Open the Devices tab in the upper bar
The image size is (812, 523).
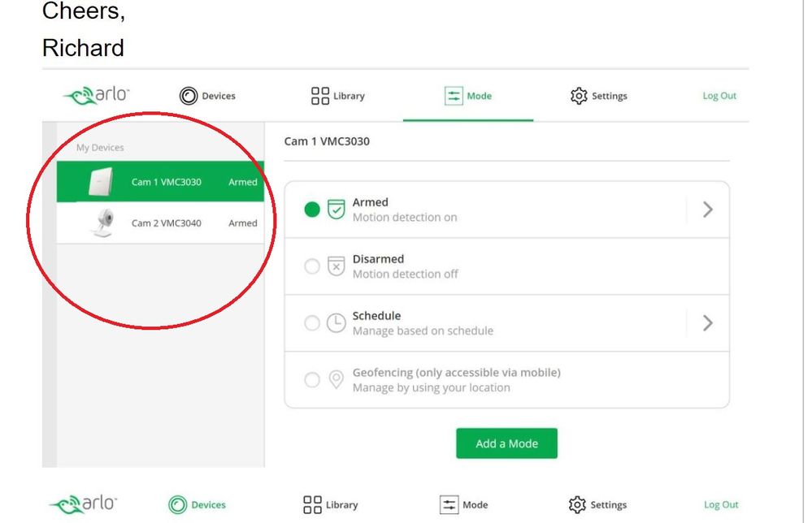pos(207,96)
